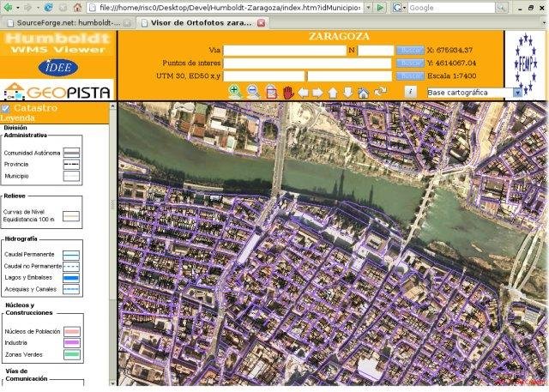Click the Humboldt WMS Viewer banner
Image resolution: width=549 pixels, height=392 pixels.
[x=57, y=44]
